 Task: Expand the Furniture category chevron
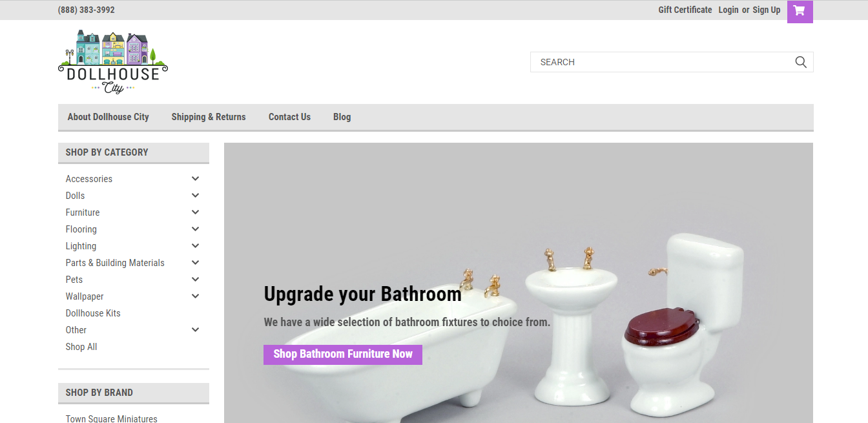tap(195, 212)
